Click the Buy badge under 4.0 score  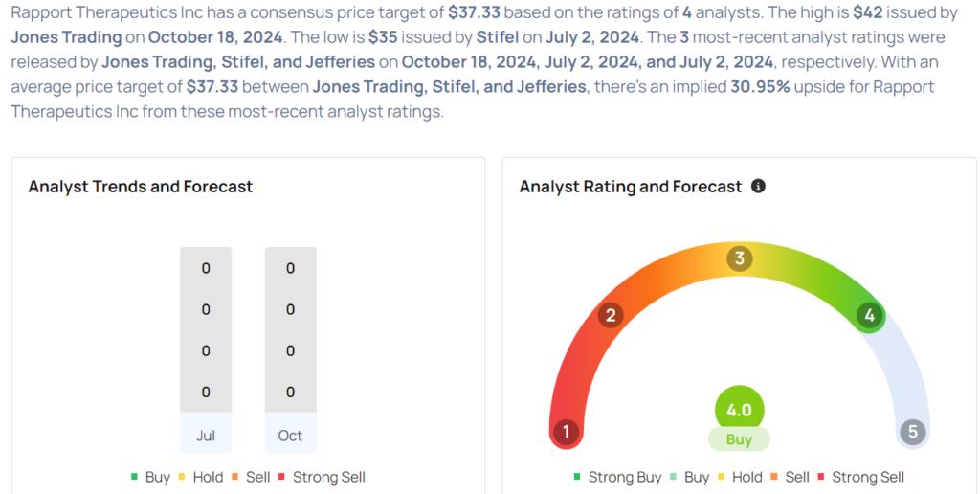click(739, 439)
